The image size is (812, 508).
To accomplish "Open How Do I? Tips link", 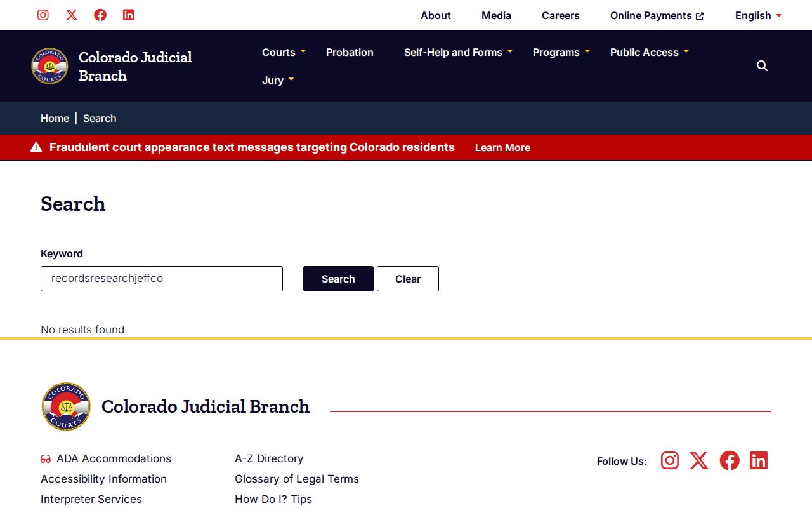I will (273, 499).
